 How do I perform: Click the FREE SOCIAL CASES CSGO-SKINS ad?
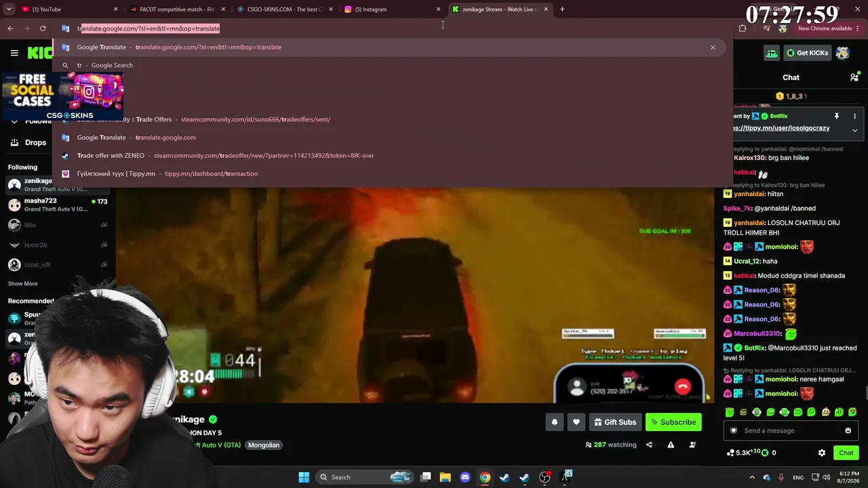click(62, 96)
